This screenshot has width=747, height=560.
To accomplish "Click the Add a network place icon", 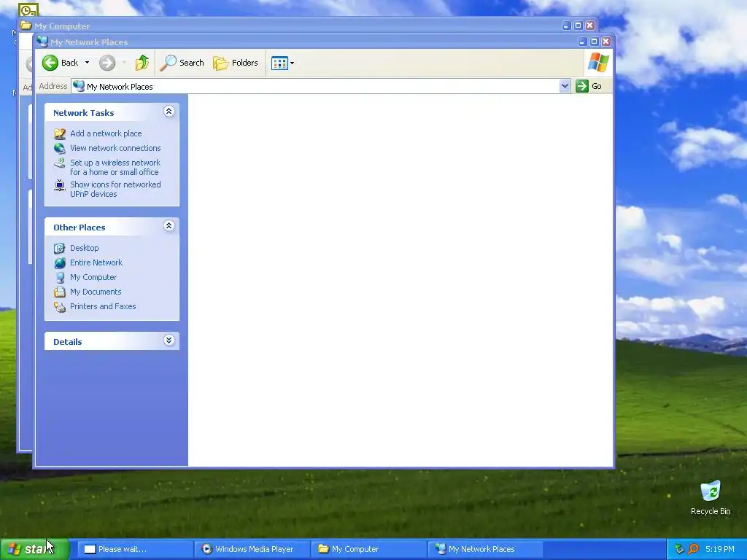I will click(x=60, y=134).
